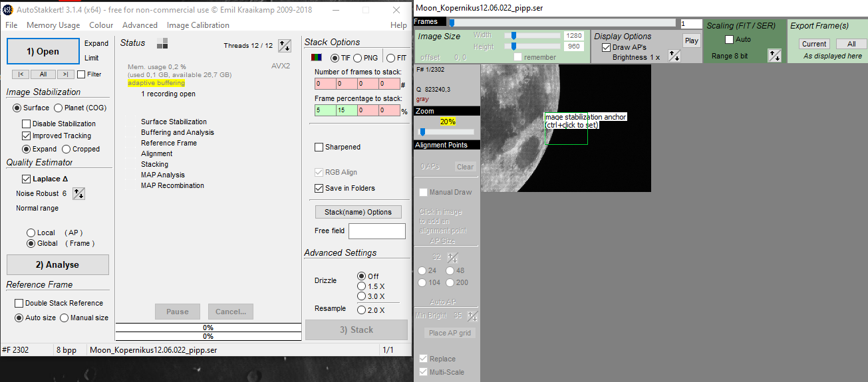This screenshot has width=868, height=382.
Task: Choose PNG as the output format
Action: 357,58
